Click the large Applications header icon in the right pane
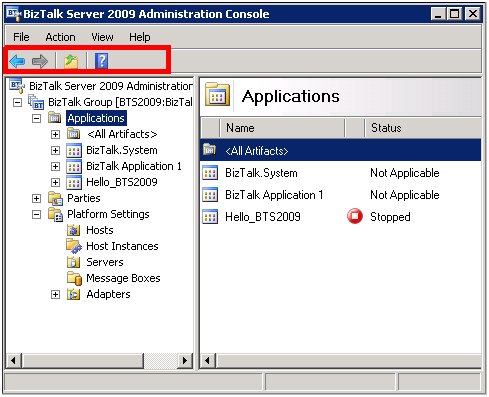 point(217,94)
